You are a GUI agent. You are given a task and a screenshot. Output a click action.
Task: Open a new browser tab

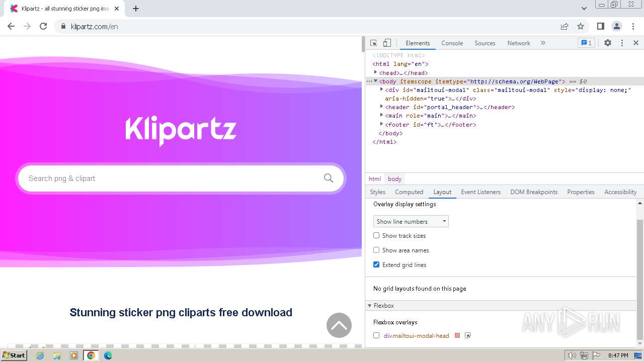point(136,9)
